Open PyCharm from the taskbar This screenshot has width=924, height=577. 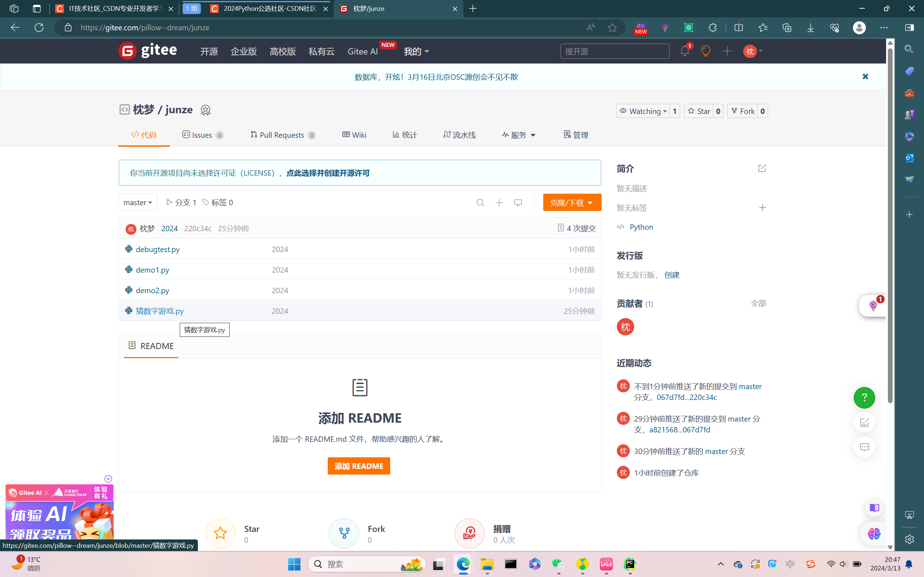click(629, 564)
